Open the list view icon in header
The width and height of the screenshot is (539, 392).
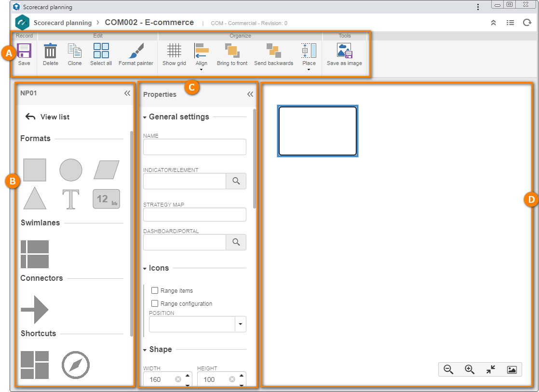pos(510,23)
